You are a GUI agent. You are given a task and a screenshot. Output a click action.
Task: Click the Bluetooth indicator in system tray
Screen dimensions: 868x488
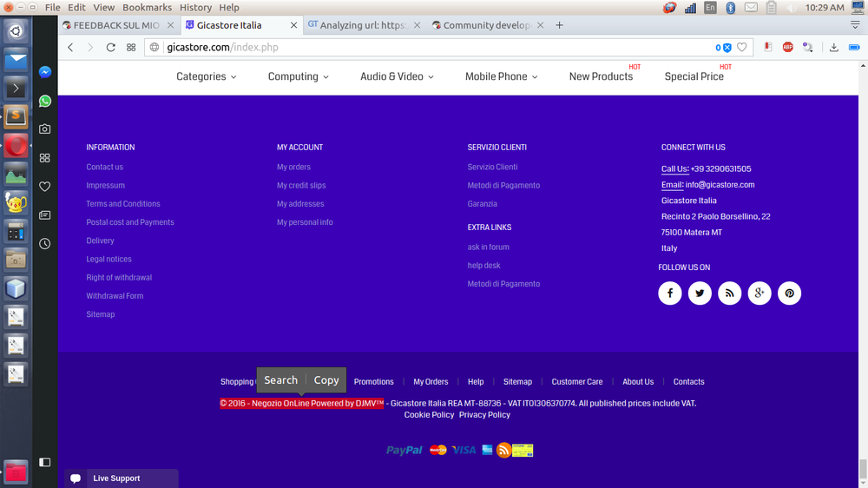click(731, 7)
